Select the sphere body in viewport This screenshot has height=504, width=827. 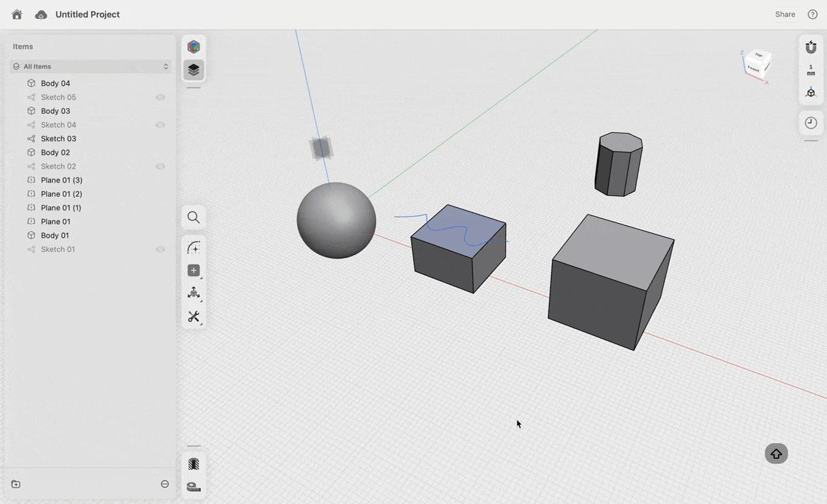336,220
